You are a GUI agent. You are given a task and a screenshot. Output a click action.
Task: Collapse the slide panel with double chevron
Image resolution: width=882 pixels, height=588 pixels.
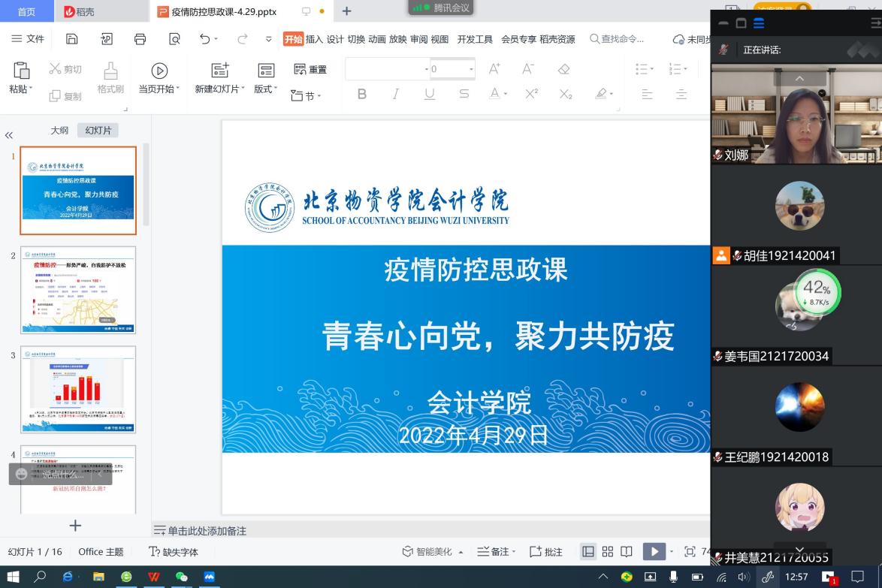(9, 135)
